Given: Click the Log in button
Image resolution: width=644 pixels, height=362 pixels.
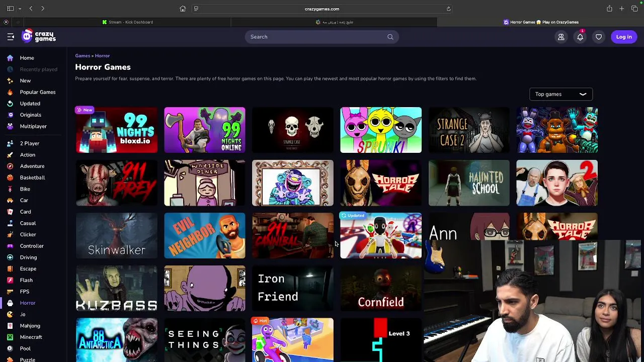Looking at the screenshot, I should pyautogui.click(x=624, y=37).
